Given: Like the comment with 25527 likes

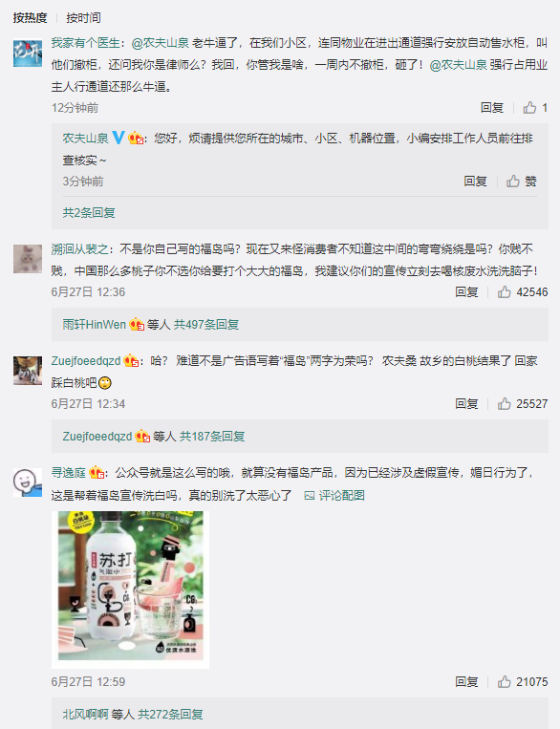Looking at the screenshot, I should (523, 403).
